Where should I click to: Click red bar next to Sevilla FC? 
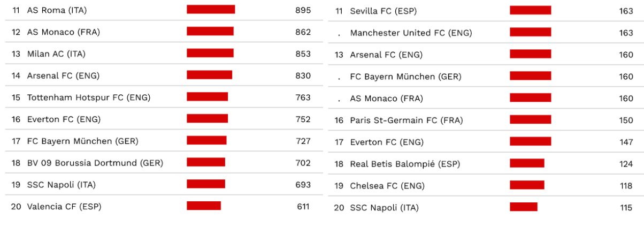pyautogui.click(x=530, y=10)
